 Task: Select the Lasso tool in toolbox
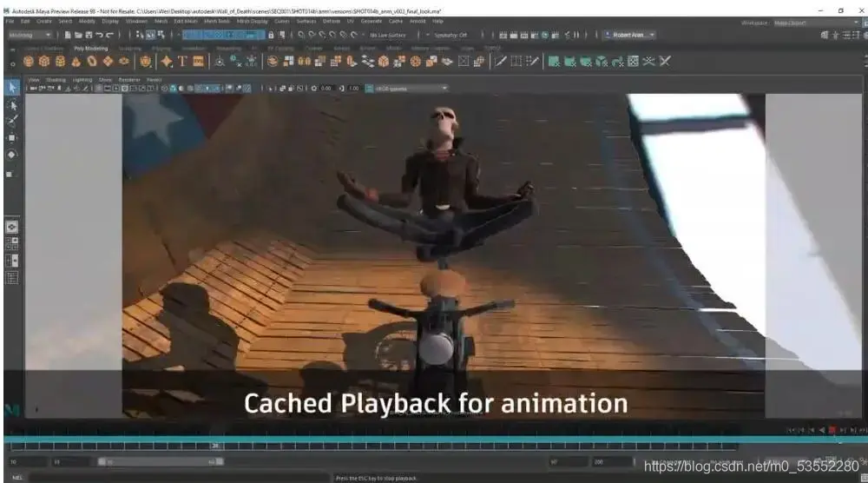point(11,105)
